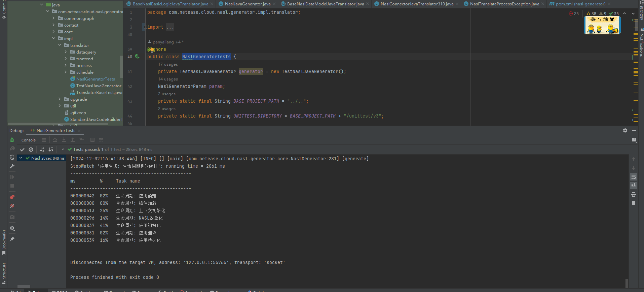The height and width of the screenshot is (292, 644).
Task: Open Debug tool window gear options
Action: pyautogui.click(x=625, y=130)
